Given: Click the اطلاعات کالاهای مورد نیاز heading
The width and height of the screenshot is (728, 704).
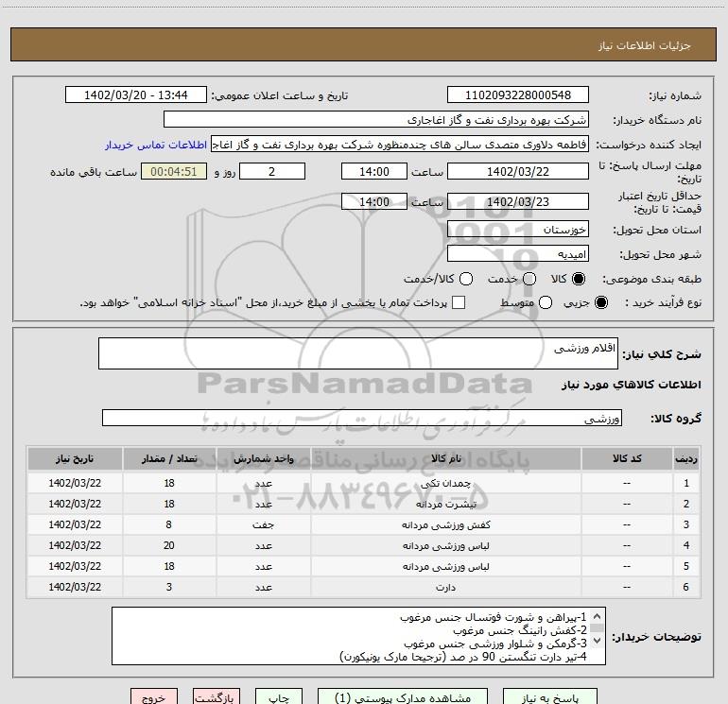Looking at the screenshot, I should tap(632, 385).
